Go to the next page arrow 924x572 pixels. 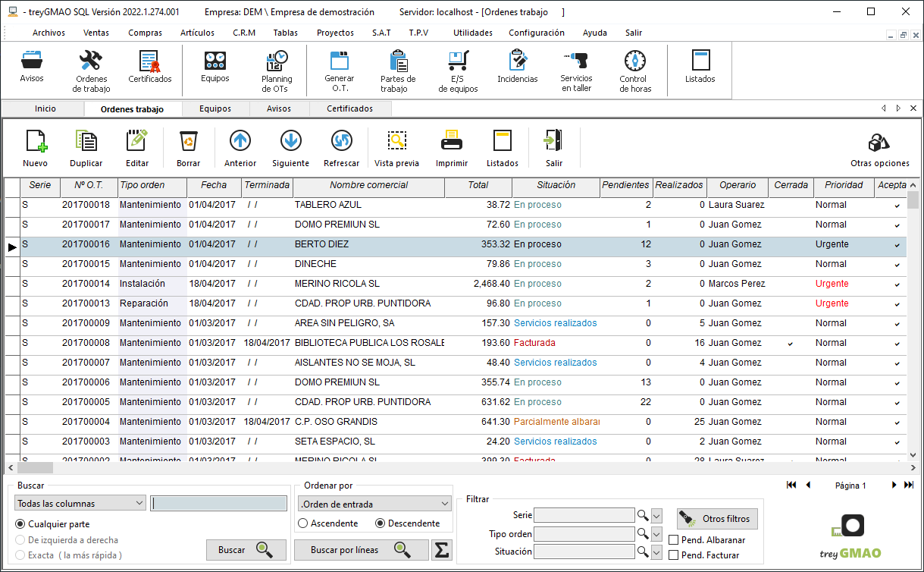pos(894,485)
